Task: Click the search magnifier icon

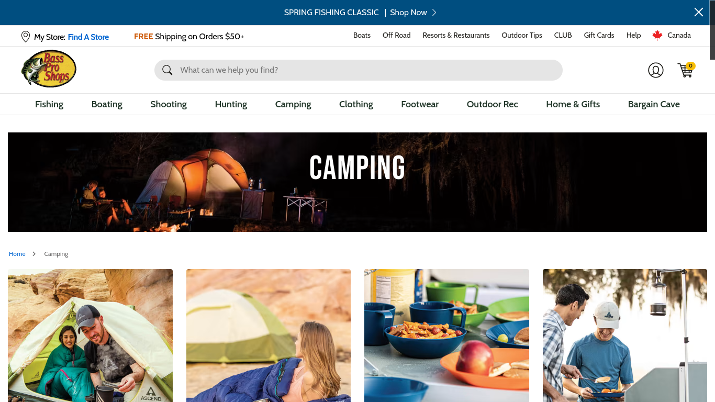Action: pos(167,70)
